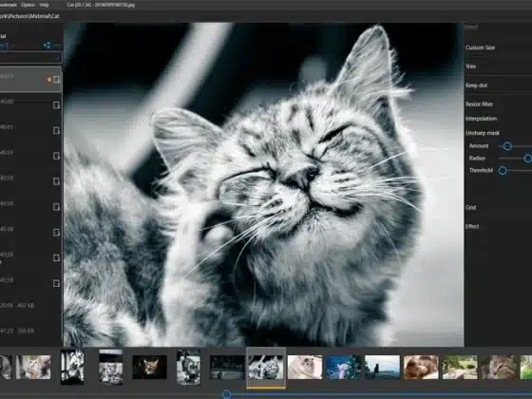Click the Effect panel title at top right
Image resolution: width=532 pixels, height=399 pixels.
[471, 28]
